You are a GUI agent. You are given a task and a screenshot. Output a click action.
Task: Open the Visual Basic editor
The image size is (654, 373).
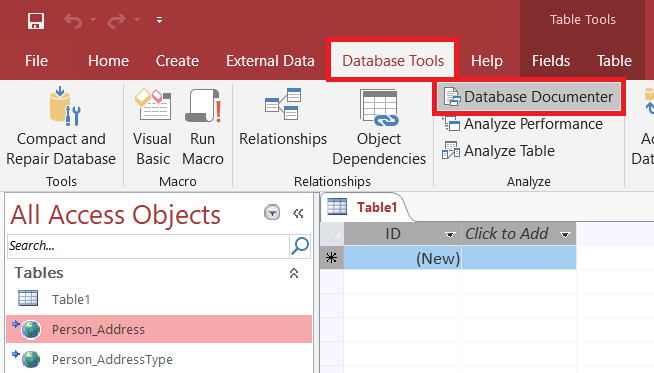point(153,127)
